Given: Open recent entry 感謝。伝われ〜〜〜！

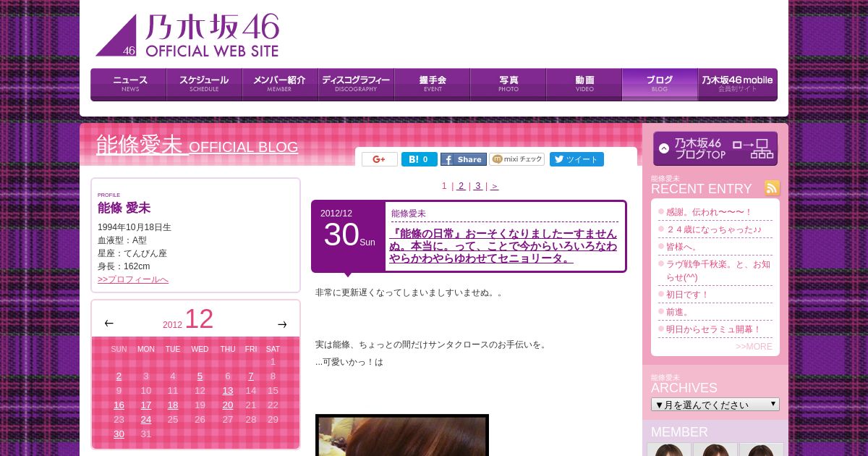Looking at the screenshot, I should click(x=709, y=212).
